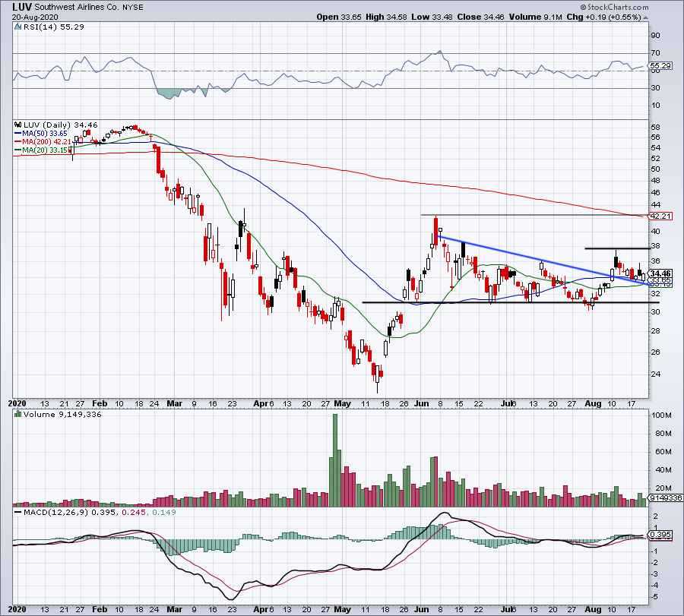
Task: Click the red MACD signal value 0.245
Action: [x=134, y=512]
